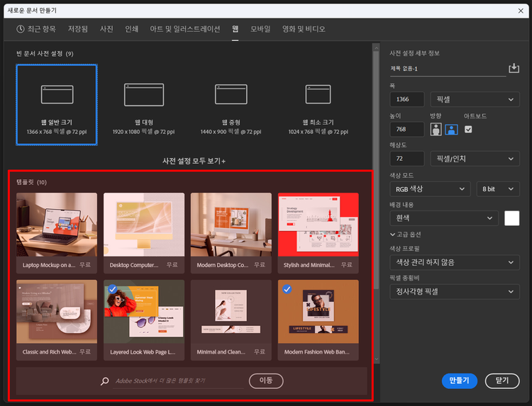Open the width unit 픽셀 dropdown
The height and width of the screenshot is (406, 532).
point(475,99)
